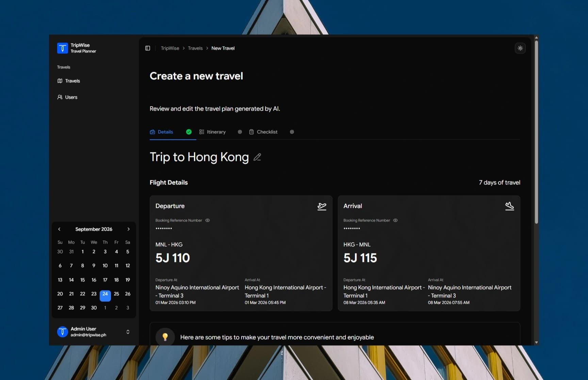Image resolution: width=588 pixels, height=380 pixels.
Task: Click the New Travel breadcrumb
Action: (x=223, y=48)
